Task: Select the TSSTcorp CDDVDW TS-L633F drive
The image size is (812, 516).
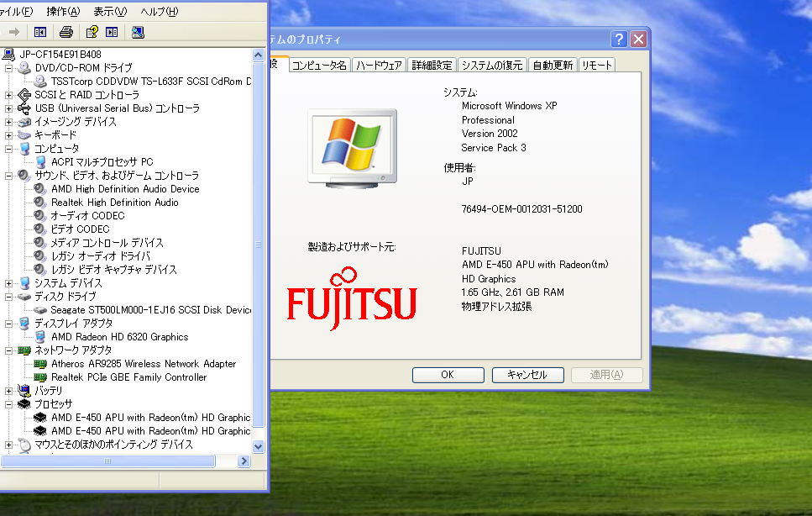Action: [x=150, y=82]
